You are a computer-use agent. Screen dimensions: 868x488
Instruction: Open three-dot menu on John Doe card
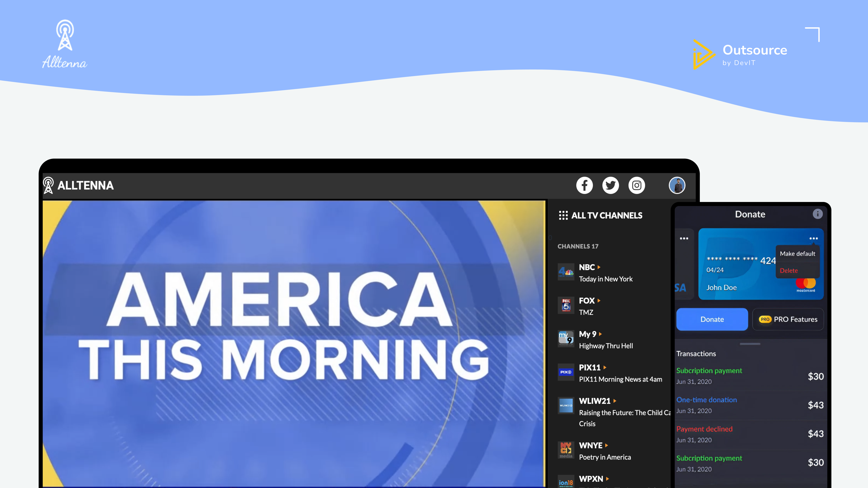814,238
